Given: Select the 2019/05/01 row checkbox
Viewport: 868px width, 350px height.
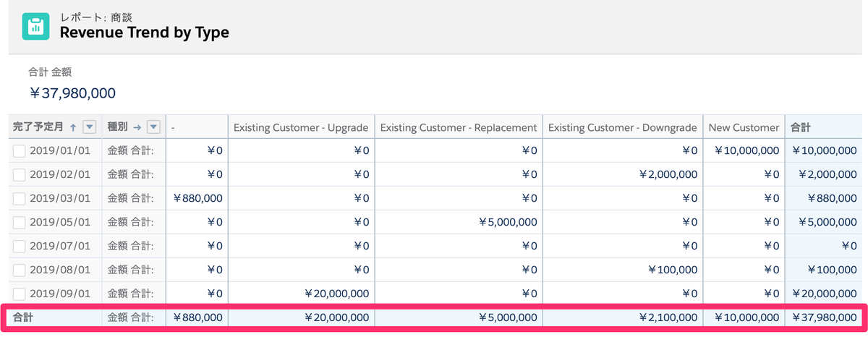Looking at the screenshot, I should [20, 222].
